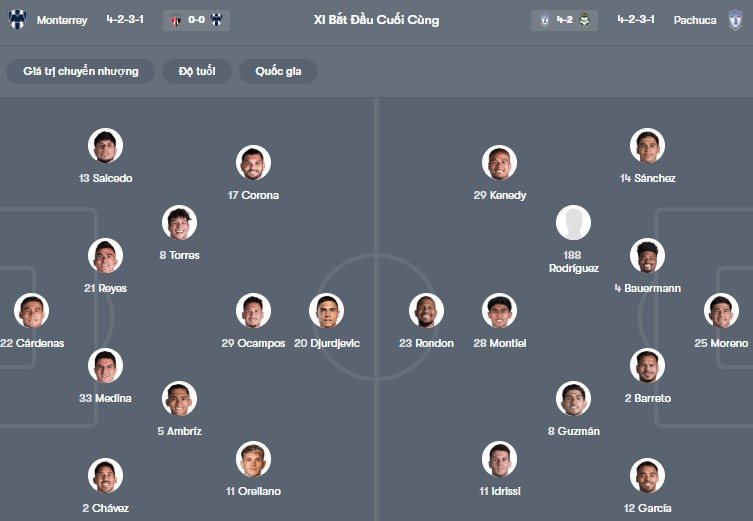
Task: Click the Pachuca club crest icon
Action: click(x=735, y=20)
